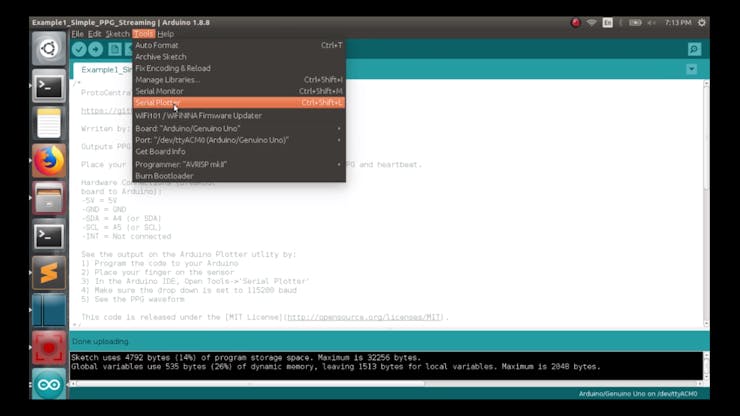Click the Upload arrow toolbar button
The image size is (740, 416).
pos(95,49)
